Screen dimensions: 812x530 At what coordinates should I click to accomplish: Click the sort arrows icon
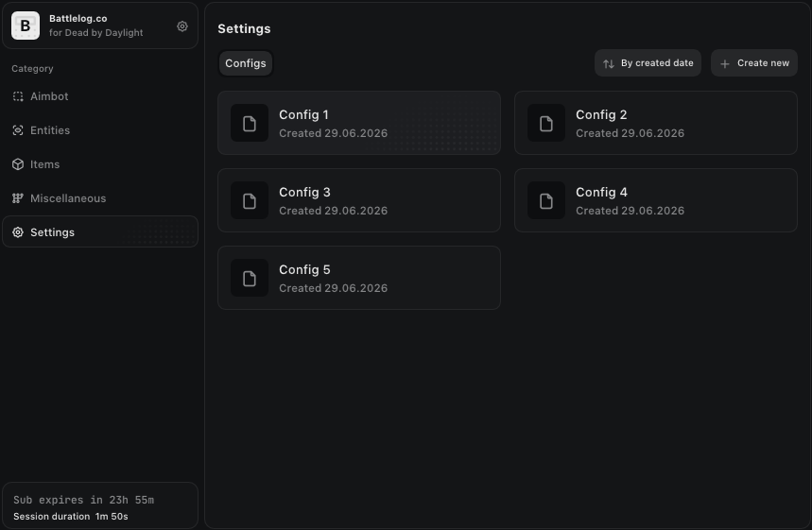tap(609, 63)
